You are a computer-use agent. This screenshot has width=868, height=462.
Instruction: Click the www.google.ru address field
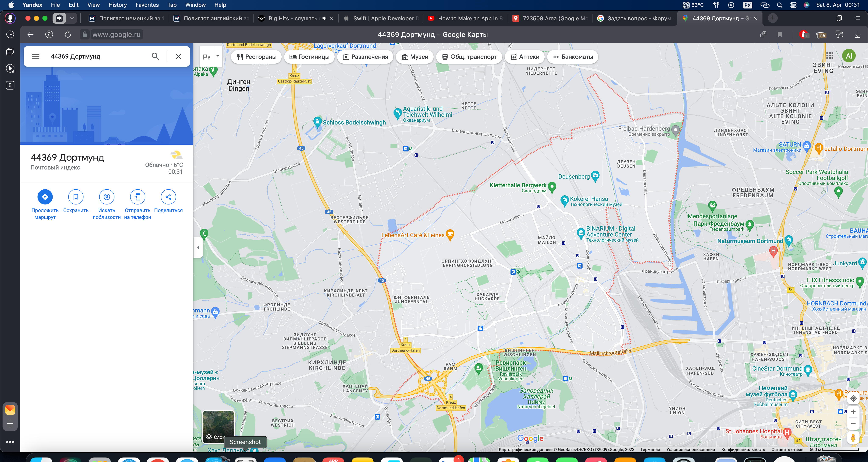tap(116, 34)
